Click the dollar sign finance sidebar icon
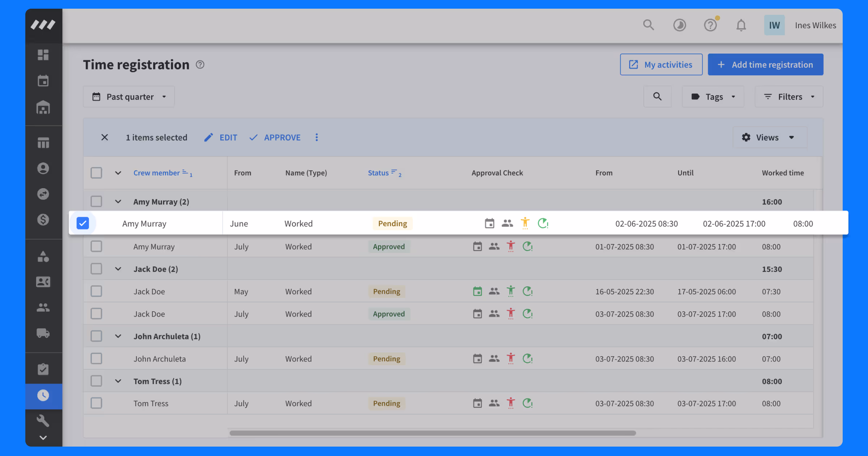 (43, 220)
